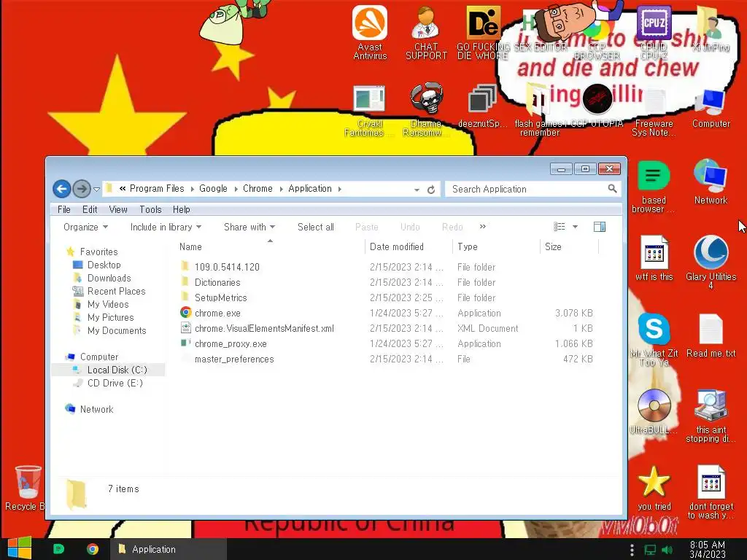Screen dimensions: 747x560
Task: Click the taskbar volume speaker icon
Action: tap(667, 550)
